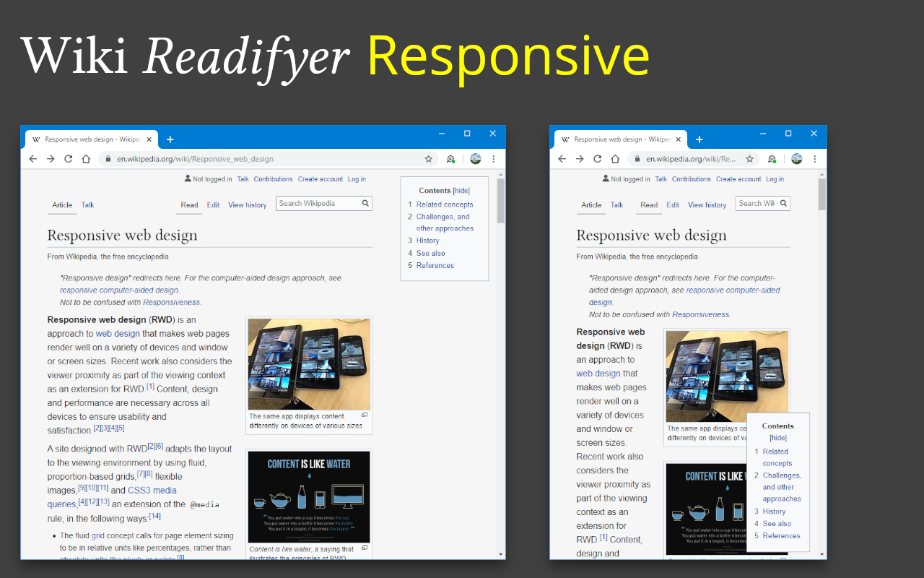Click the lock icon in the right address bar
924x578 pixels.
(637, 159)
